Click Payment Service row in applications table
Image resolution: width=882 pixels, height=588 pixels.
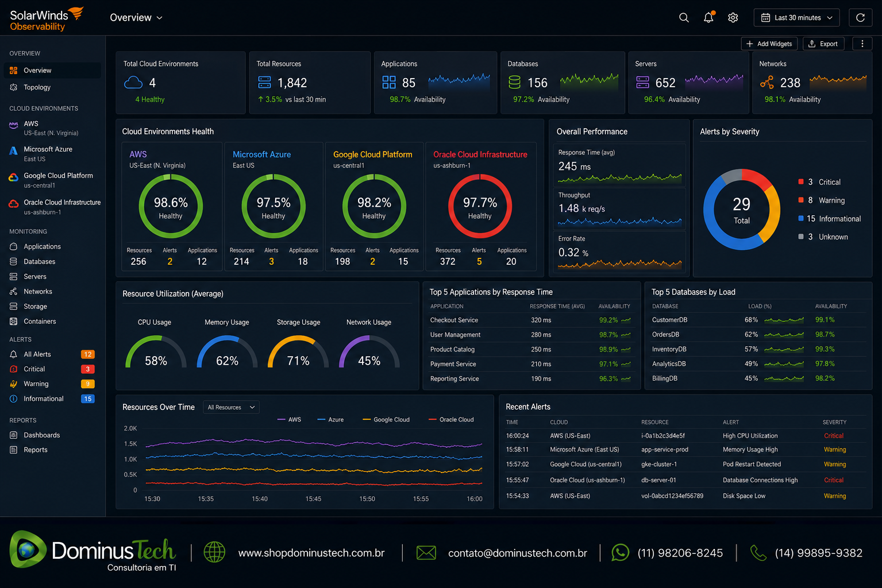pos(531,364)
